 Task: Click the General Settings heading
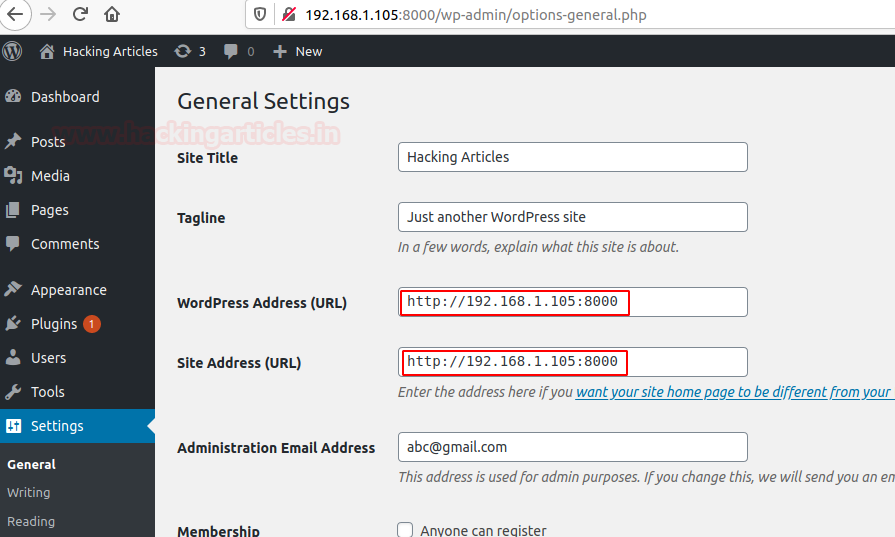pos(263,102)
